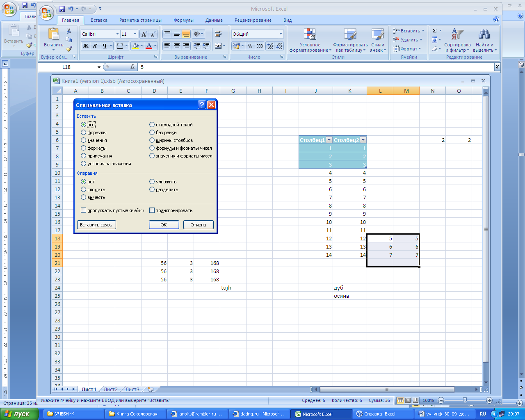
Task: Select the 'примечания' radio option
Action: point(84,156)
